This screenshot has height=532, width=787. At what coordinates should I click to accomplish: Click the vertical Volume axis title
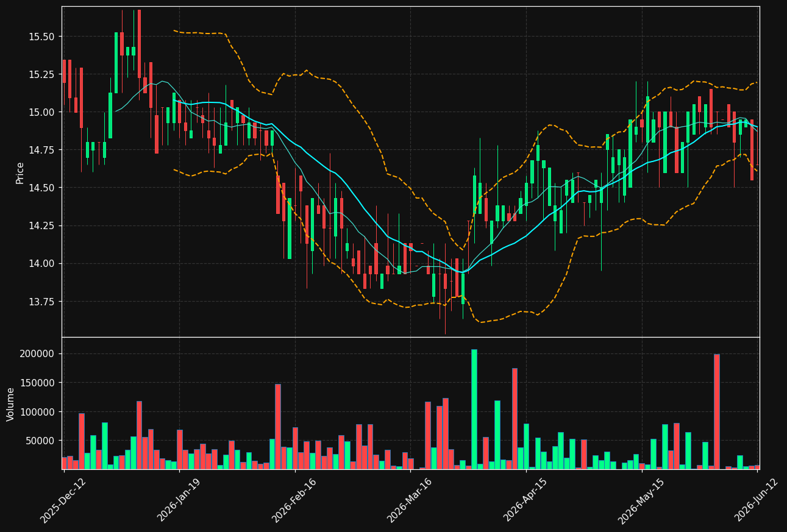point(10,404)
